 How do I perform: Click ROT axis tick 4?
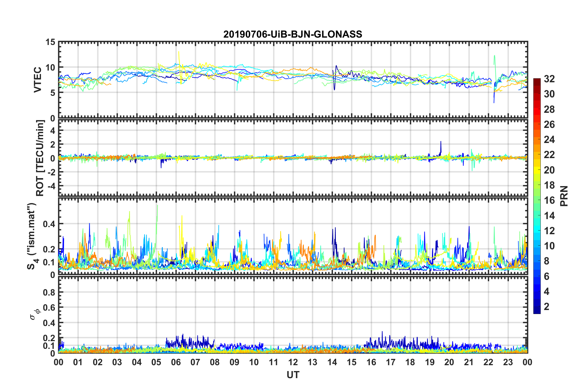(53, 131)
